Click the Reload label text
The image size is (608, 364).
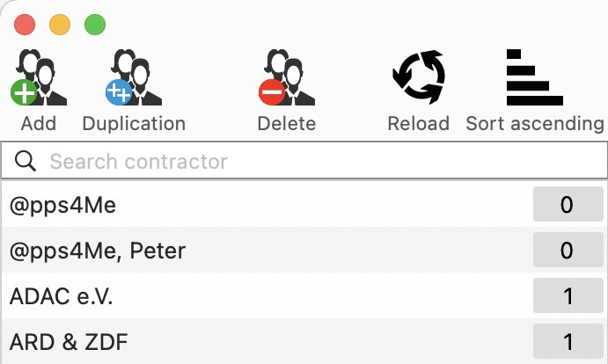pos(419,124)
